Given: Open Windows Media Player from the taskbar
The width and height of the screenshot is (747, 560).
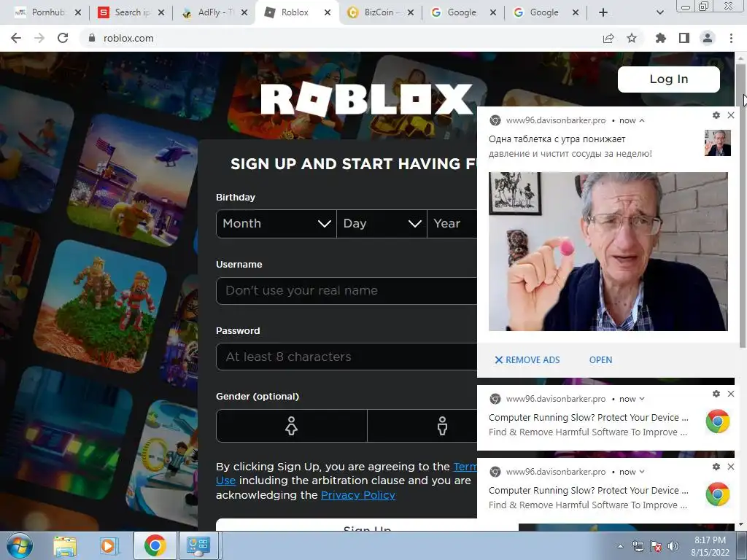Looking at the screenshot, I should (x=109, y=545).
